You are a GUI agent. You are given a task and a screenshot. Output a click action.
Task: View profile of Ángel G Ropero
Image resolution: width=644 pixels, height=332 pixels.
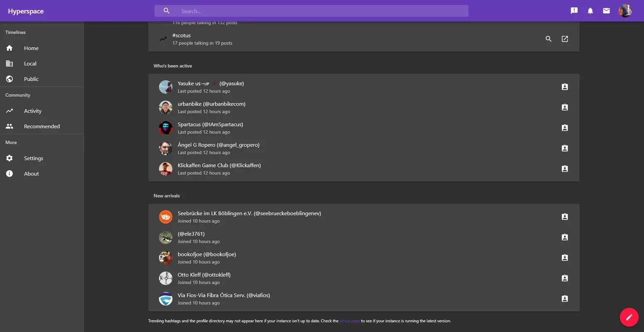coord(565,148)
